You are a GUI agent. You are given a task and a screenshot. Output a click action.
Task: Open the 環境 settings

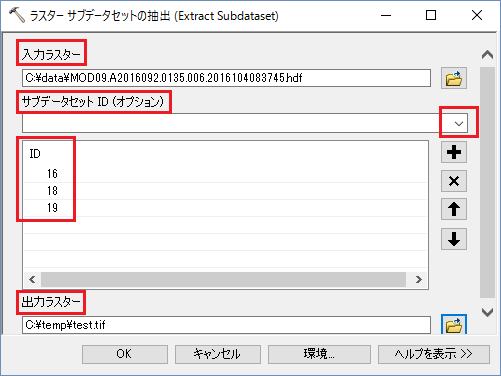(319, 354)
